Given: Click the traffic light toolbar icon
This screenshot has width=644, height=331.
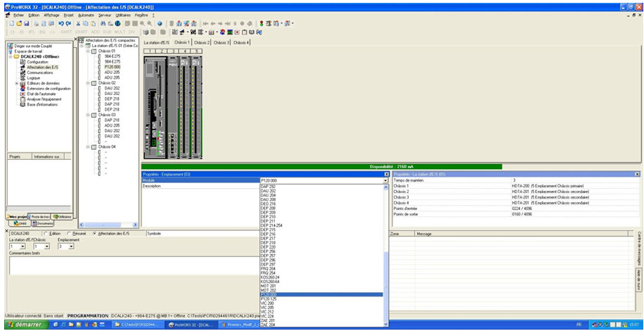Looking at the screenshot, I should click(x=261, y=24).
